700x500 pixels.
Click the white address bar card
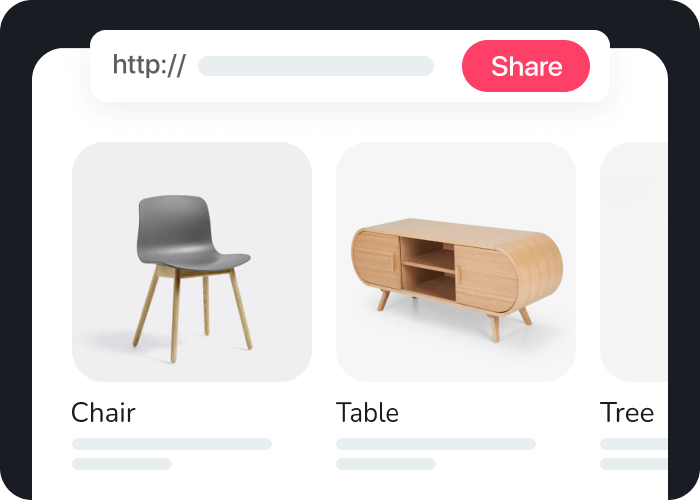(350, 66)
